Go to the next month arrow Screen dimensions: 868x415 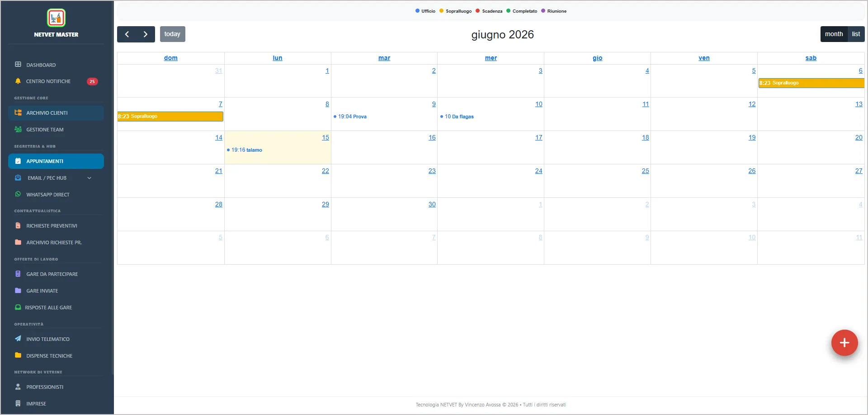pos(146,34)
